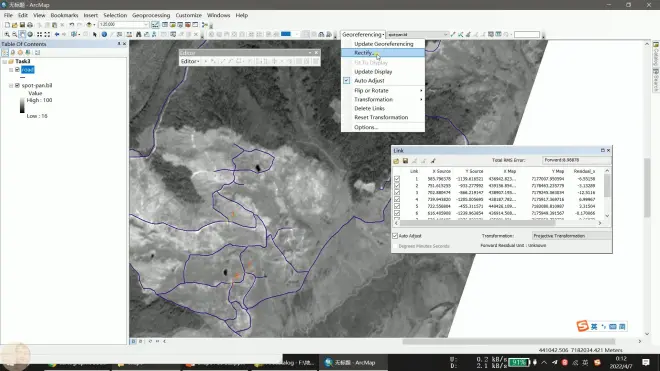Activate the Identify tool (blue i icon)
The width and height of the screenshot is (660, 371).
(104, 35)
